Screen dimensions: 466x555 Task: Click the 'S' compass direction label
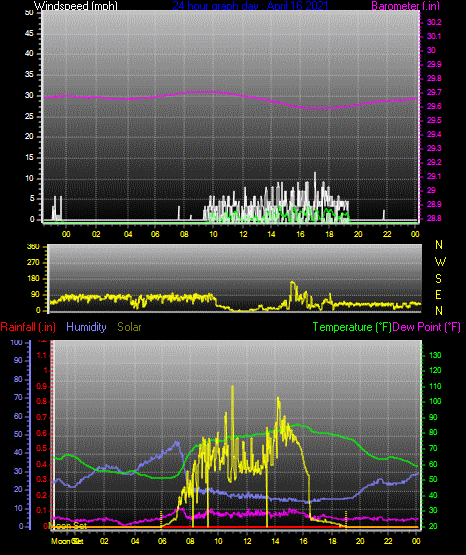coord(438,279)
